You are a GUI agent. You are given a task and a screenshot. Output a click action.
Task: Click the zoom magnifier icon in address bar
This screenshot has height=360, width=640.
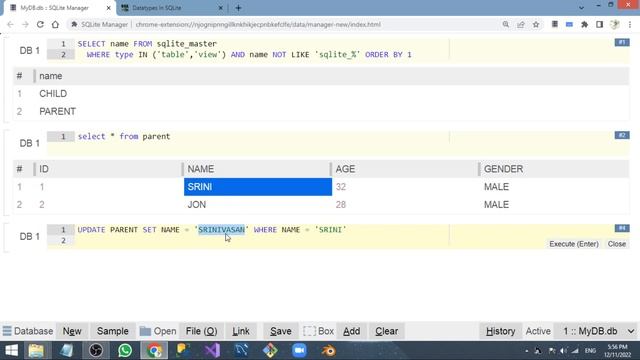pos(506,24)
